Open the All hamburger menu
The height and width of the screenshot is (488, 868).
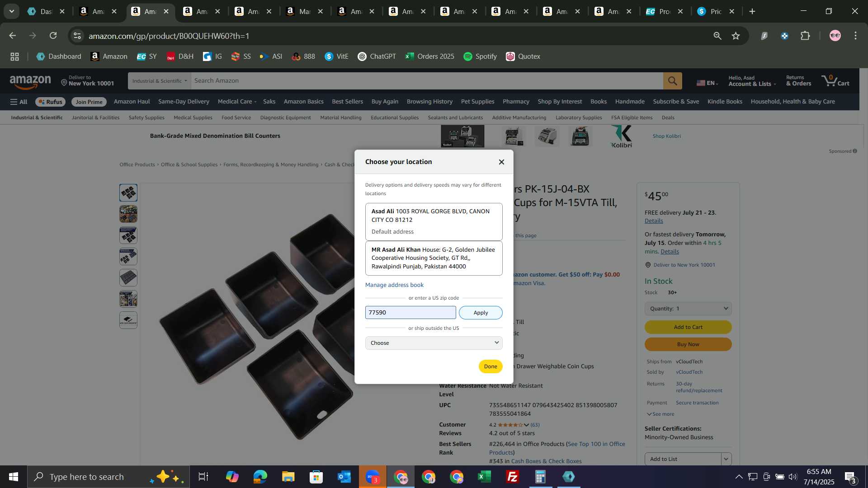[x=19, y=102]
